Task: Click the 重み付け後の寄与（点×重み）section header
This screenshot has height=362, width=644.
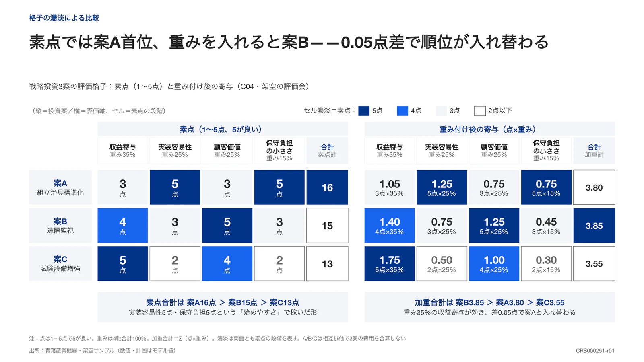Action: 489,129
